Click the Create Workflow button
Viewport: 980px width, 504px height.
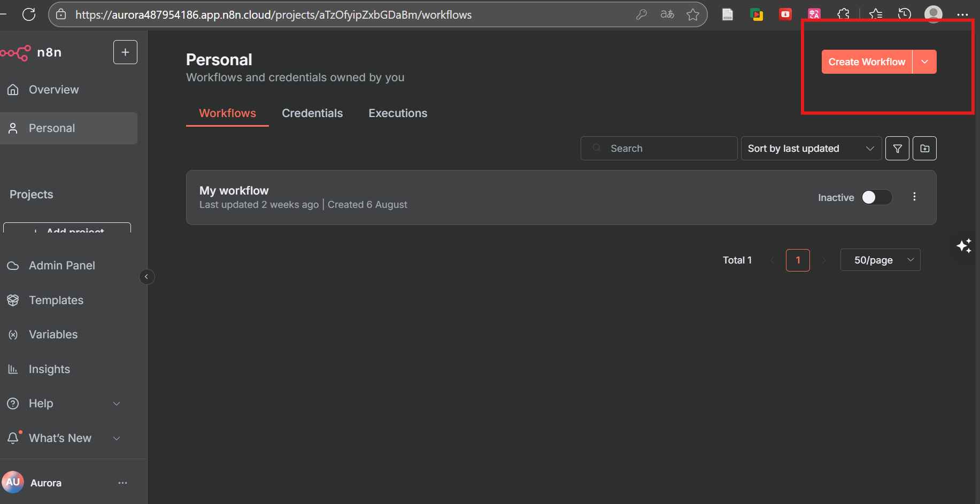tap(866, 62)
